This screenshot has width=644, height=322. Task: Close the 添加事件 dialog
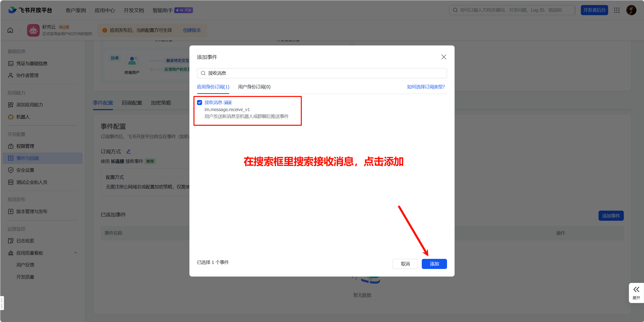click(x=444, y=57)
